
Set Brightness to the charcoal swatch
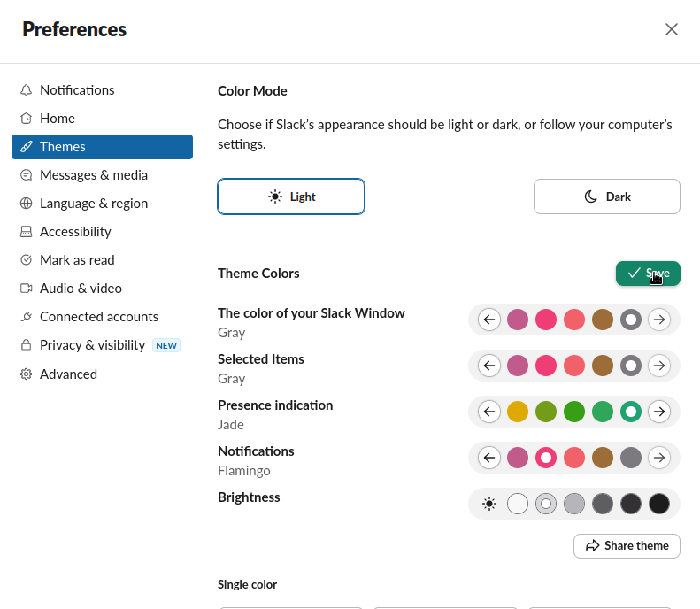click(631, 504)
